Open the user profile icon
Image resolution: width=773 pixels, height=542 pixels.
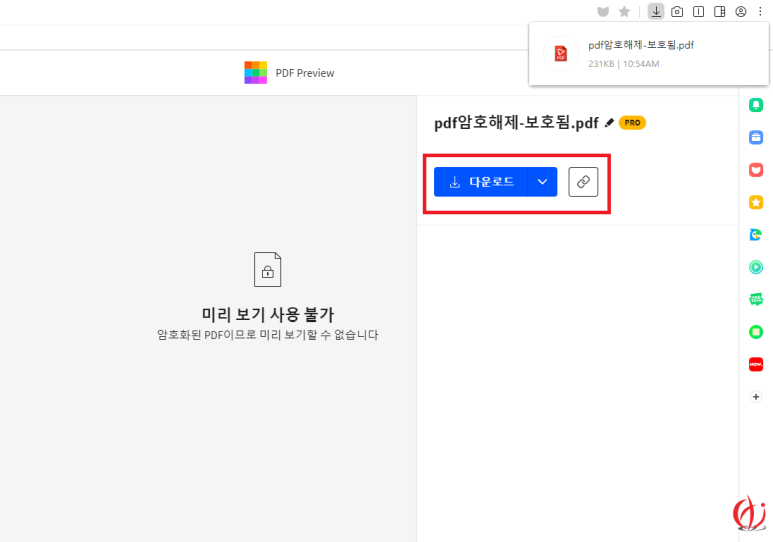pyautogui.click(x=740, y=11)
